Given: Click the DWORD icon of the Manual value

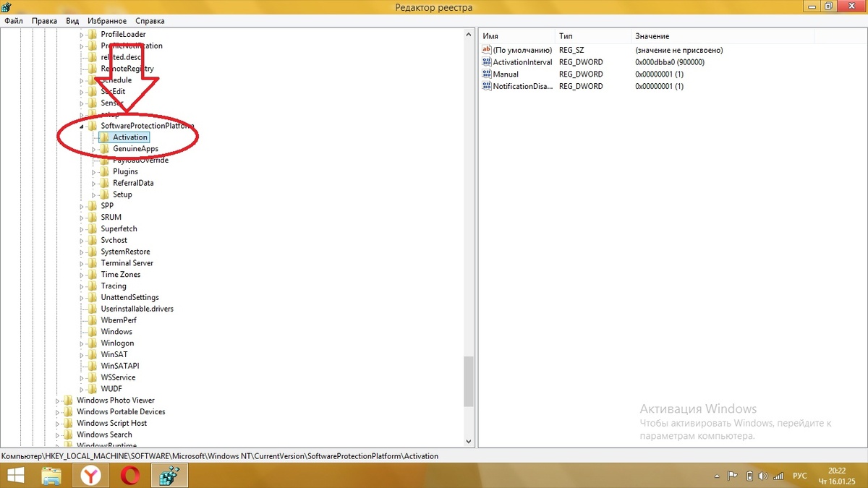Looking at the screenshot, I should [x=487, y=74].
